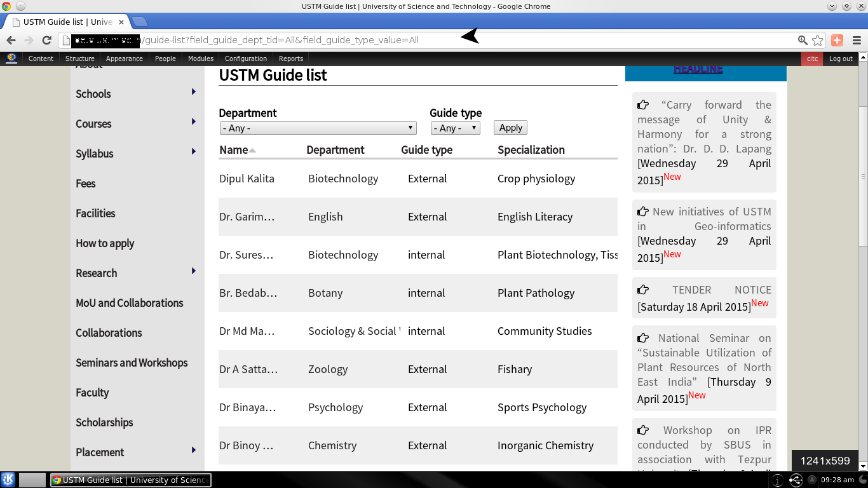Image resolution: width=868 pixels, height=488 pixels.
Task: Open the Chrome hamburger menu
Action: (x=857, y=40)
